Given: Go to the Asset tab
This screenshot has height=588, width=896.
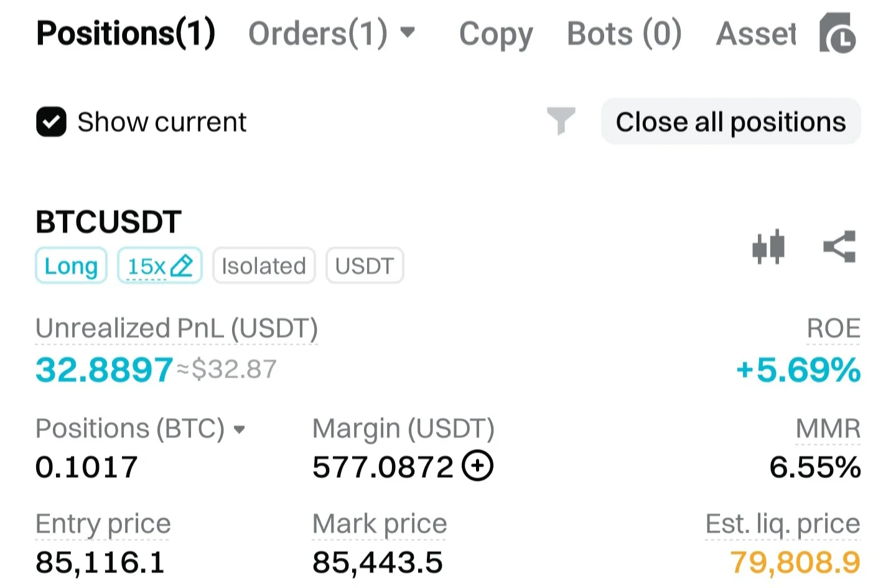Looking at the screenshot, I should 756,34.
